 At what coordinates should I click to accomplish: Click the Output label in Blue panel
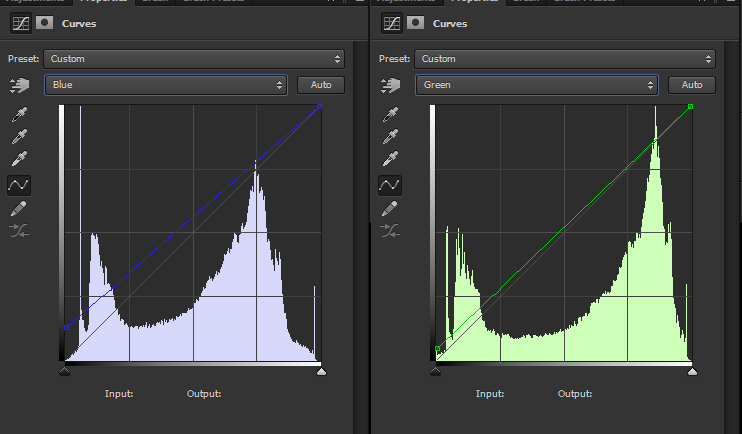[x=204, y=394]
